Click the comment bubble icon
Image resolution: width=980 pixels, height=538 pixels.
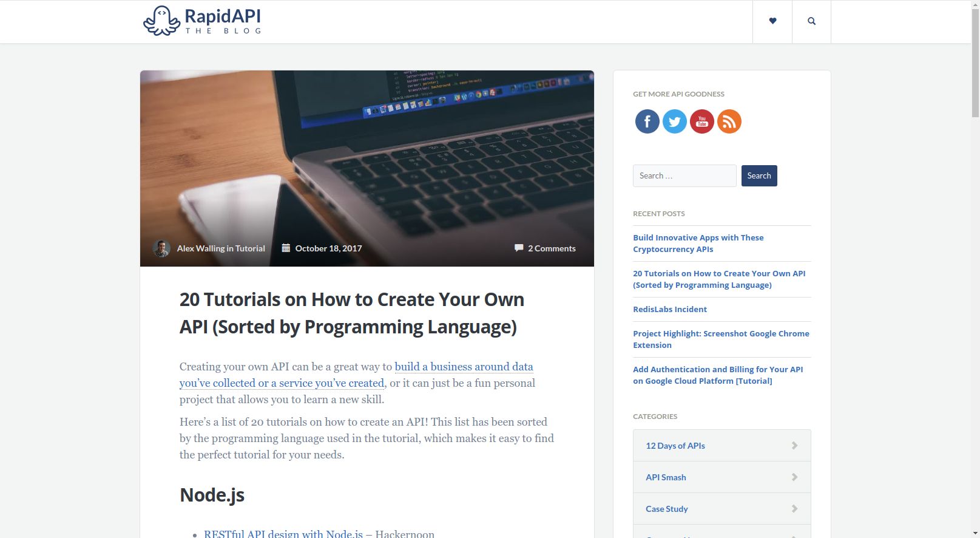(519, 248)
